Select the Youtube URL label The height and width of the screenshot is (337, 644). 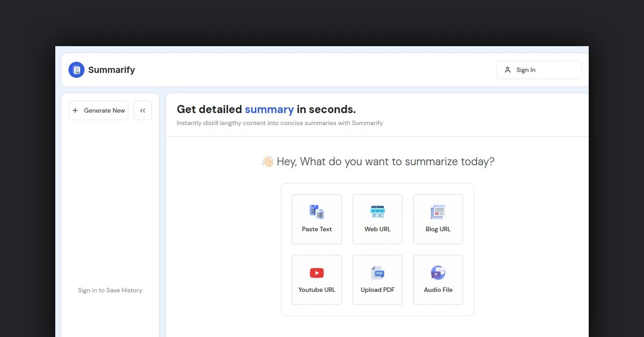click(317, 290)
